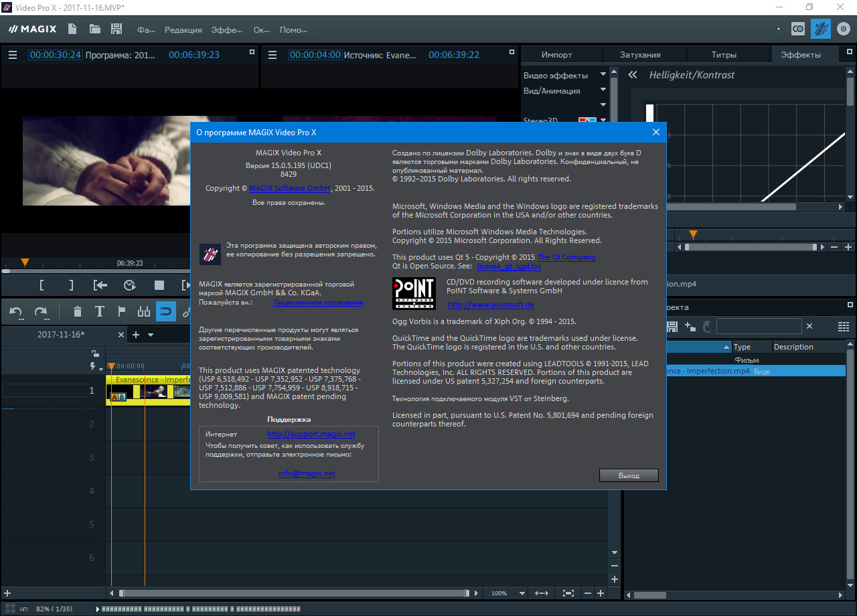Screen dimensions: 857x616
Task: Jump to the range start
Action: (x=100, y=285)
